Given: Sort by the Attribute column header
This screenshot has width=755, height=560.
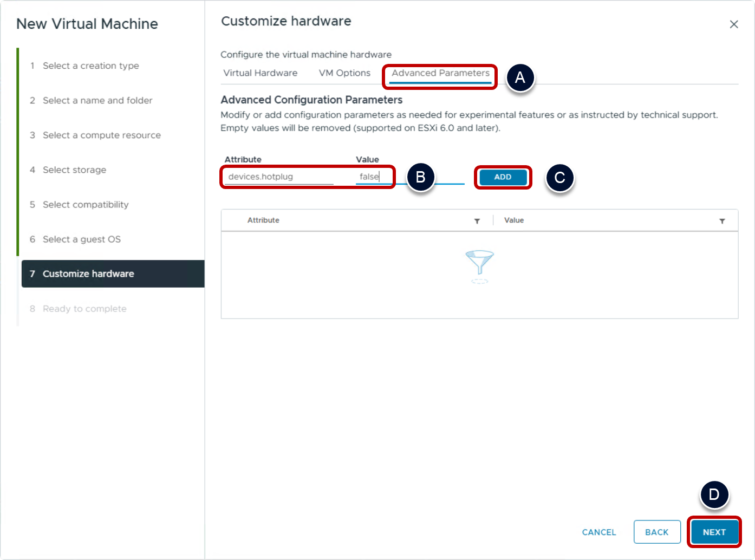Looking at the screenshot, I should pyautogui.click(x=263, y=220).
